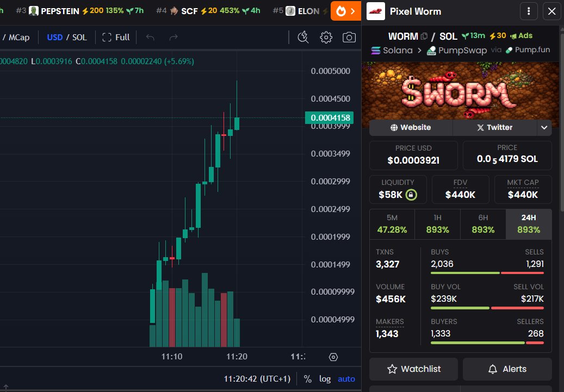Select the 24H timeframe tab

point(529,224)
